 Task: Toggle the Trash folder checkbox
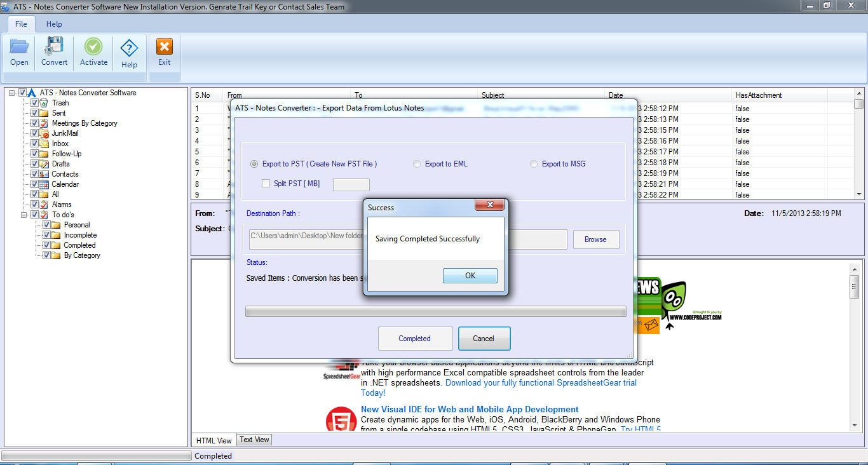coord(34,103)
